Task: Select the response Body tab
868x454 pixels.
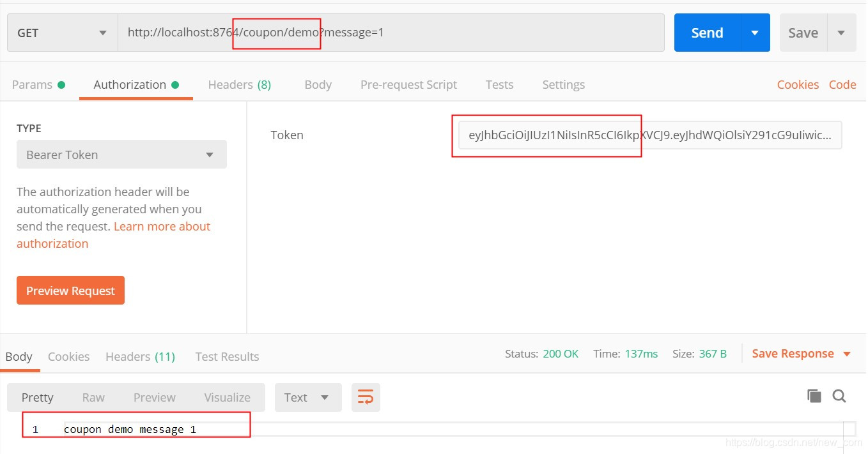Action: click(x=19, y=356)
